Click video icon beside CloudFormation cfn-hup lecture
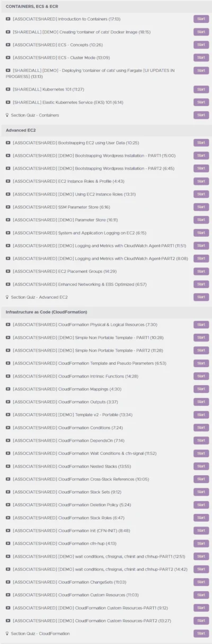The width and height of the screenshot is (212, 644). tap(8, 543)
